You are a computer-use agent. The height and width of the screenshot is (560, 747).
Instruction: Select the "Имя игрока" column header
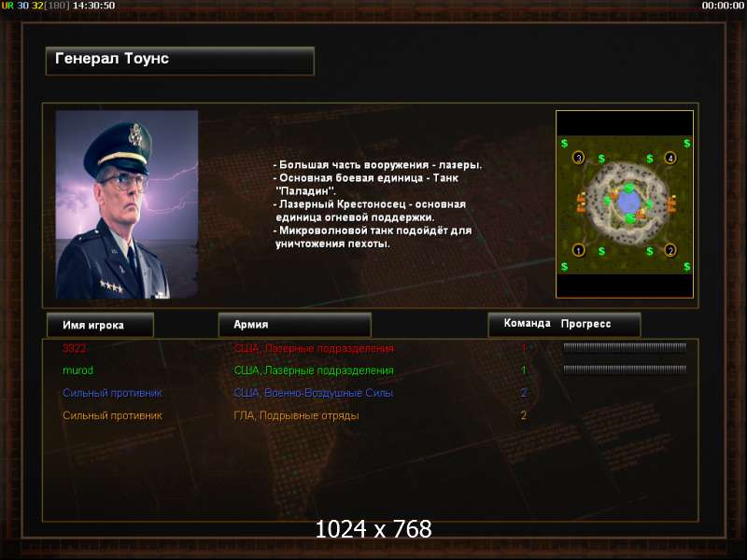click(100, 325)
